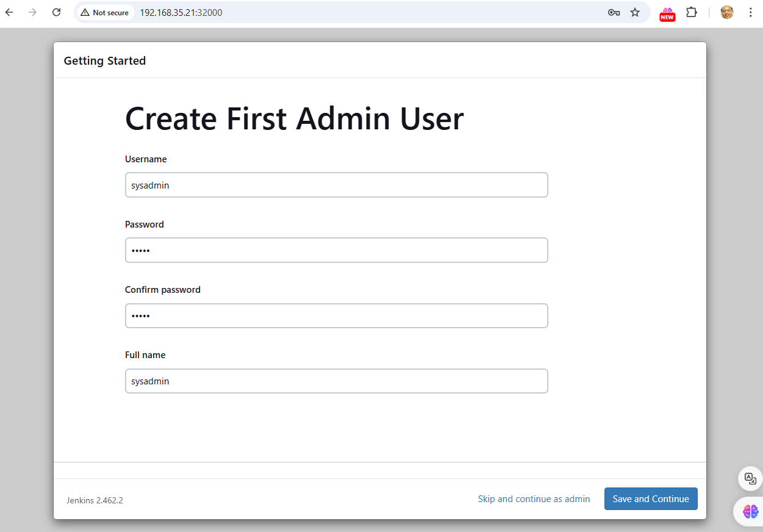Skip and continue as admin
Image resolution: width=763 pixels, height=532 pixels.
(534, 499)
